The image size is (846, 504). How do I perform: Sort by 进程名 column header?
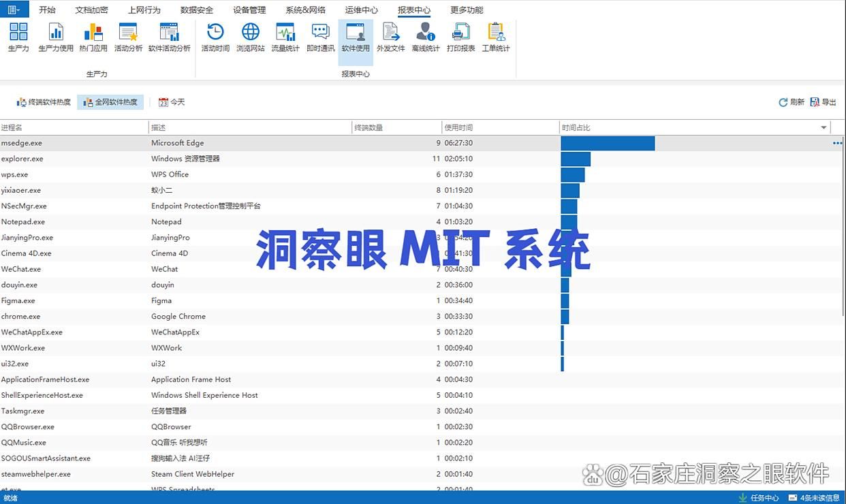point(74,127)
